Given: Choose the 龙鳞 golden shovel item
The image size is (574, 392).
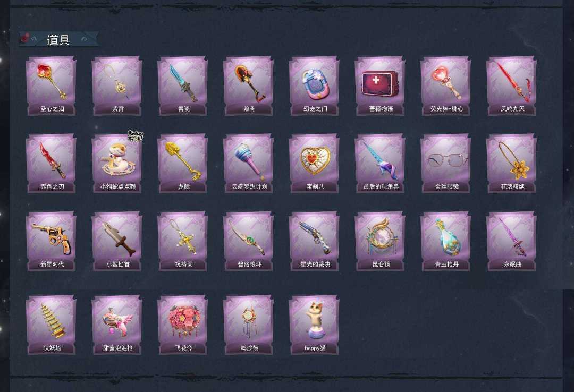Looking at the screenshot, I should point(183,163).
